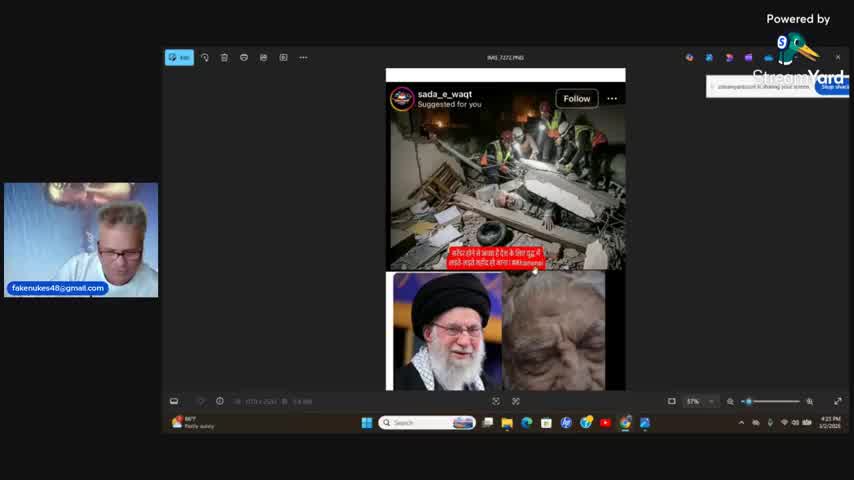This screenshot has width=854, height=480.
Task: Expand the system tray hidden icons chevron
Action: (741, 423)
